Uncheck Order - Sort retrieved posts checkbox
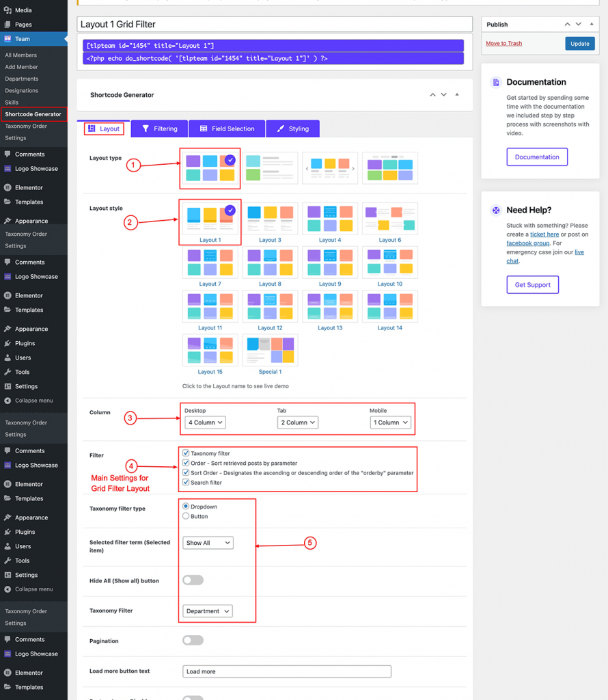608x700 pixels. 186,463
